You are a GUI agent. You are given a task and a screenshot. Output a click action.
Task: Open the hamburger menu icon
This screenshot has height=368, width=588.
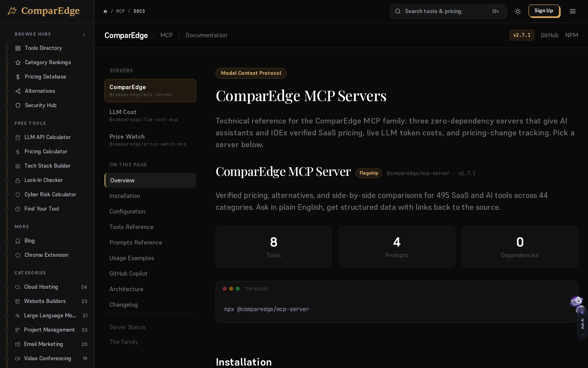coord(573,11)
